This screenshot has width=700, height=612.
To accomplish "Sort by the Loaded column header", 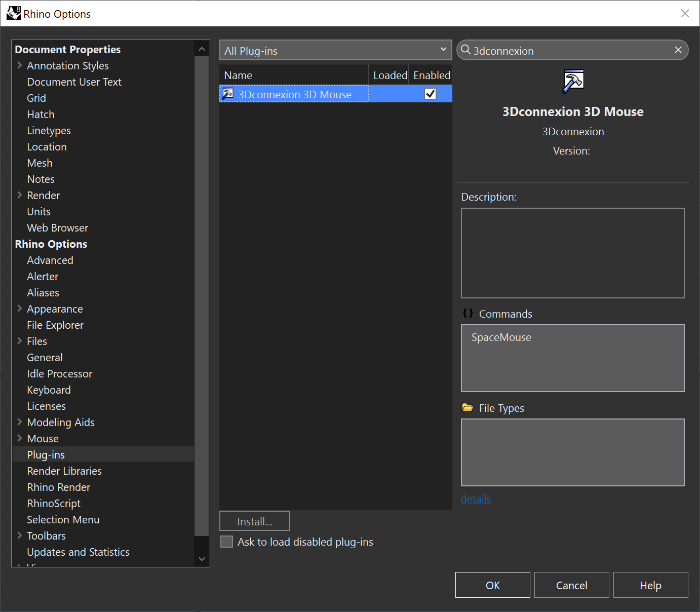I will tap(390, 75).
